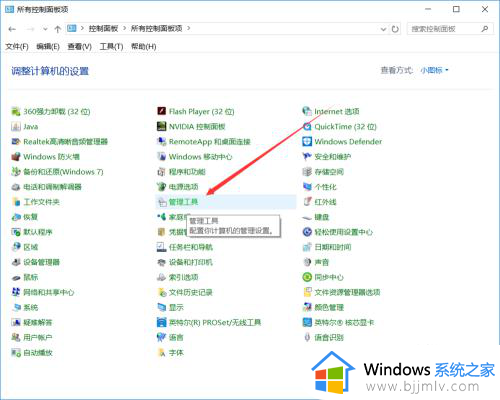
Task: Click the 管理工具 icon
Action: pyautogui.click(x=161, y=202)
